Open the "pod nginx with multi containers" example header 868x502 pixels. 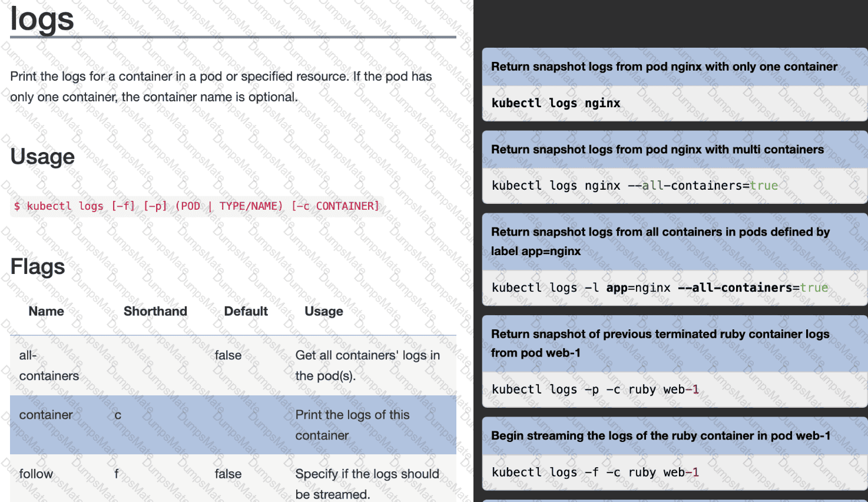[x=657, y=150]
